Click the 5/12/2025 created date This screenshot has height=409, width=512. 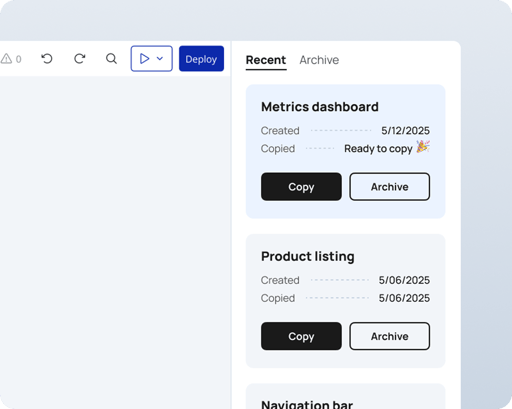(x=405, y=131)
